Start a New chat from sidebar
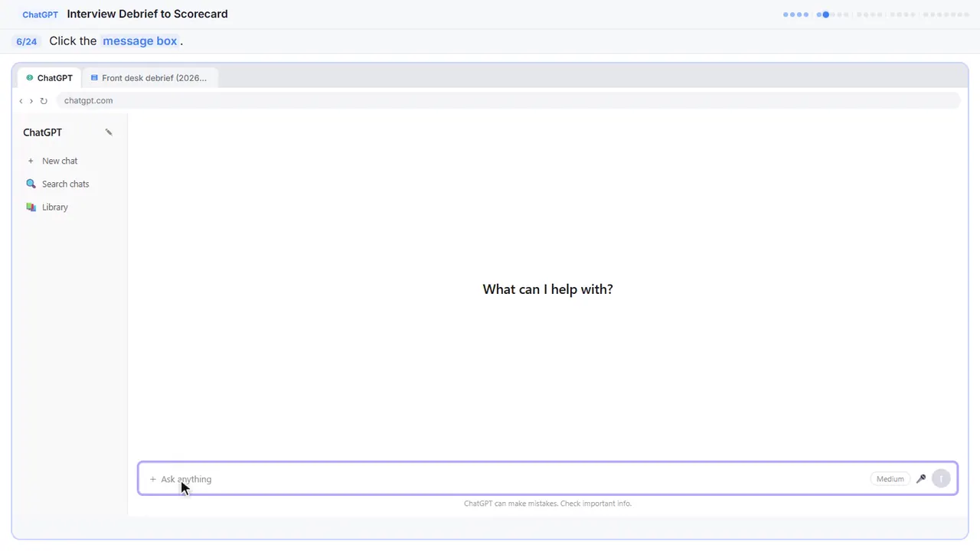The image size is (980, 551). [69, 161]
